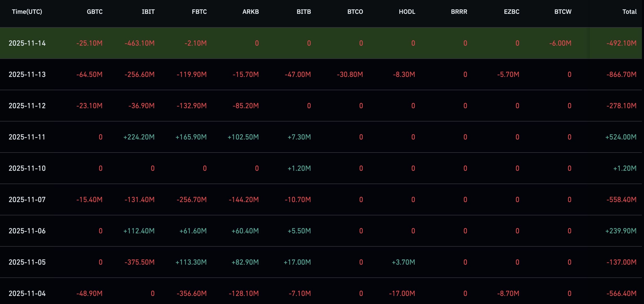This screenshot has height=304, width=644.
Task: Click FBTC value -356.60M on 2025-11-04
Action: (x=191, y=294)
